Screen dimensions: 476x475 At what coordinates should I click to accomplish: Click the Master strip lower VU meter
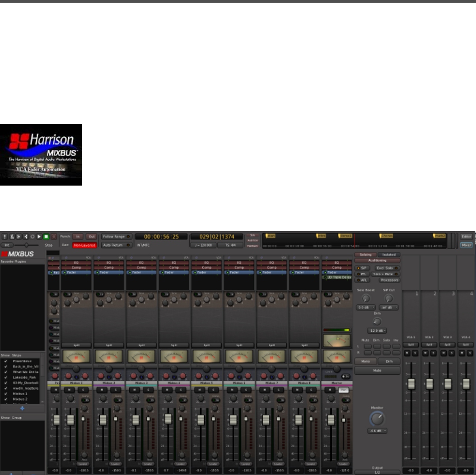[x=336, y=356]
